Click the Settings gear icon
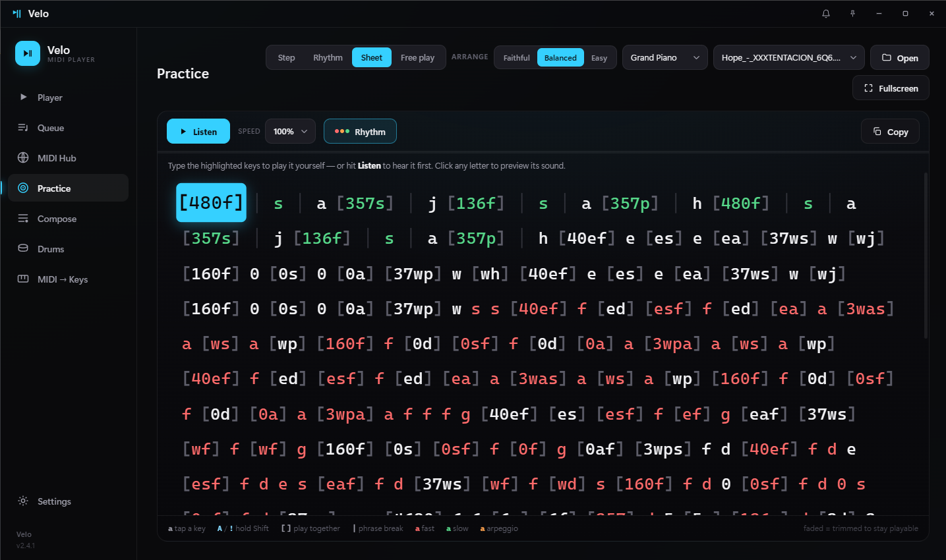Viewport: 946px width, 560px height. coord(23,501)
